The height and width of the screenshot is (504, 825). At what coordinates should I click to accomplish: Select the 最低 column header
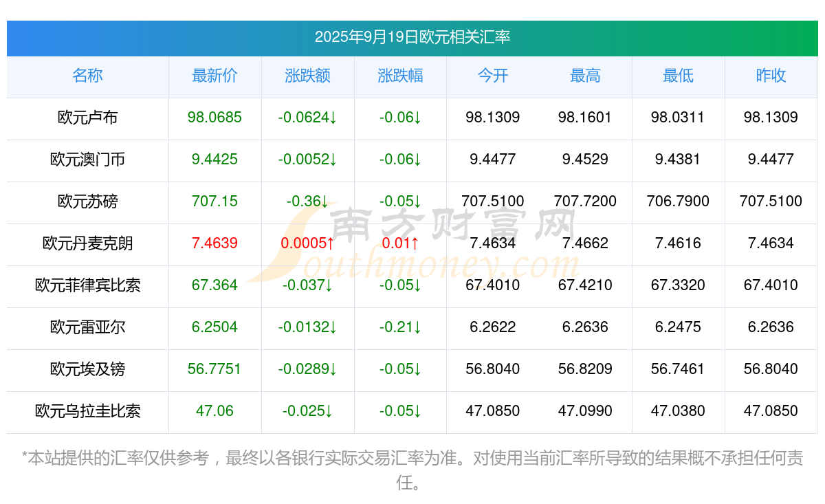[x=678, y=76]
